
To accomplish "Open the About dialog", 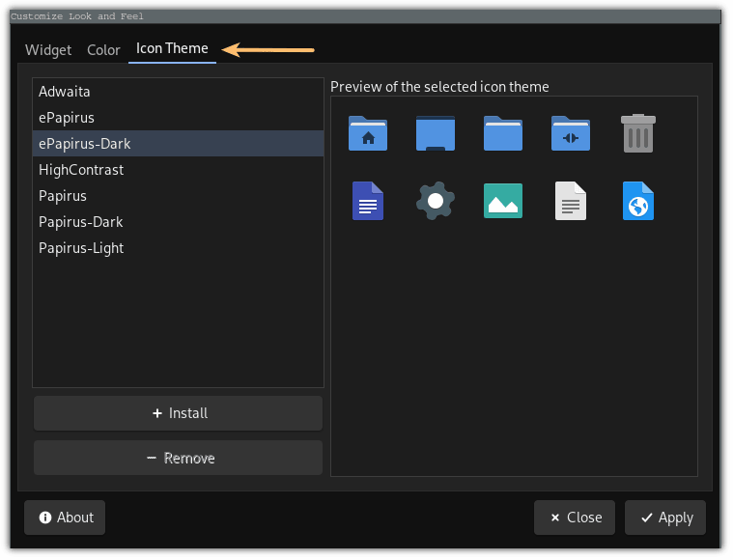I will (x=65, y=518).
